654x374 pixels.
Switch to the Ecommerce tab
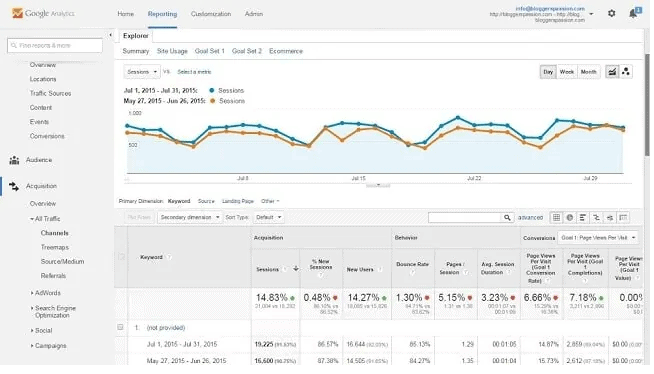tap(286, 51)
